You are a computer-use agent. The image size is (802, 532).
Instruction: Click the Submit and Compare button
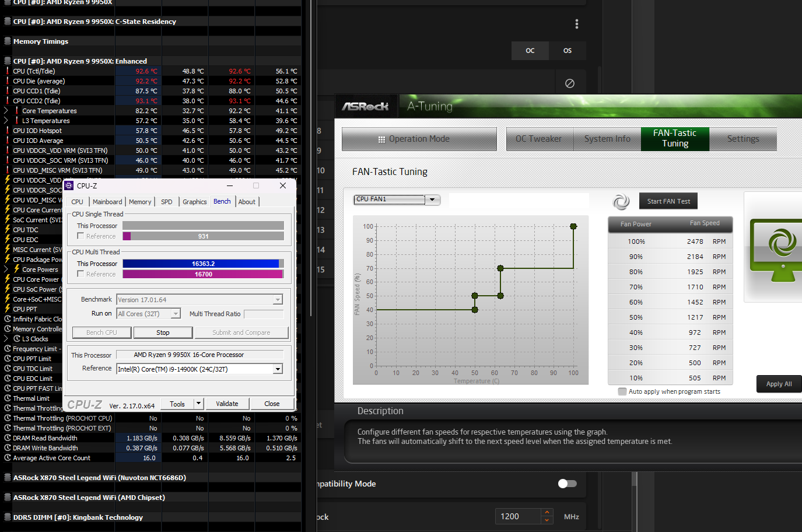pos(241,332)
